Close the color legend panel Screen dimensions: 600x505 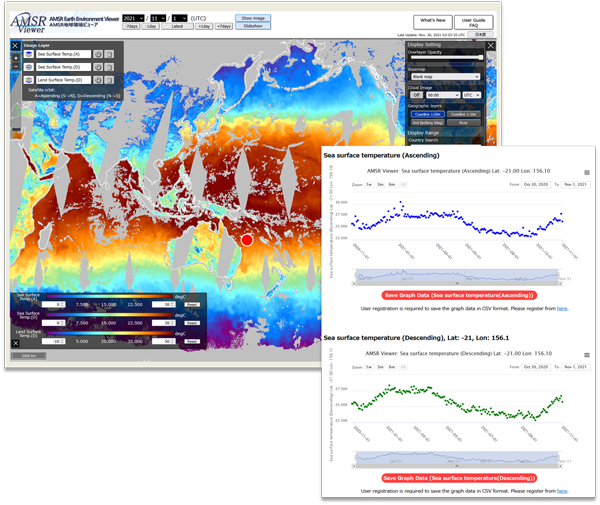pos(15,343)
